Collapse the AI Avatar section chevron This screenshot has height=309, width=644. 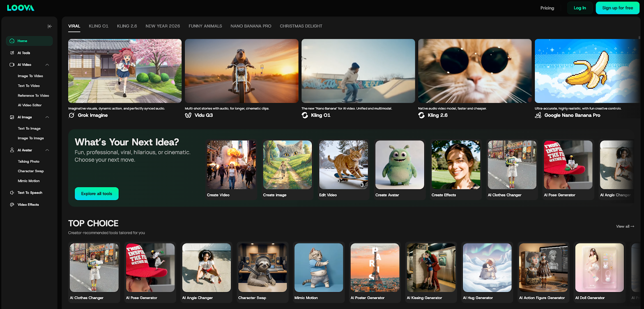tap(47, 150)
